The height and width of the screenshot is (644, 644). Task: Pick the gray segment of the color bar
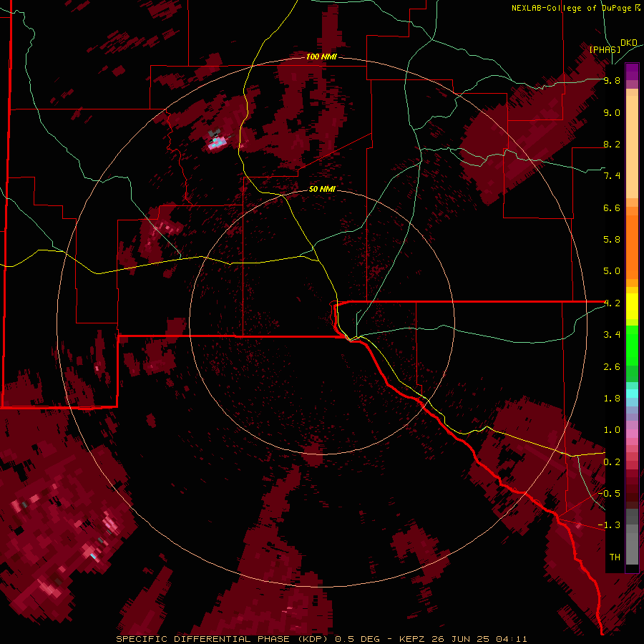click(x=632, y=538)
